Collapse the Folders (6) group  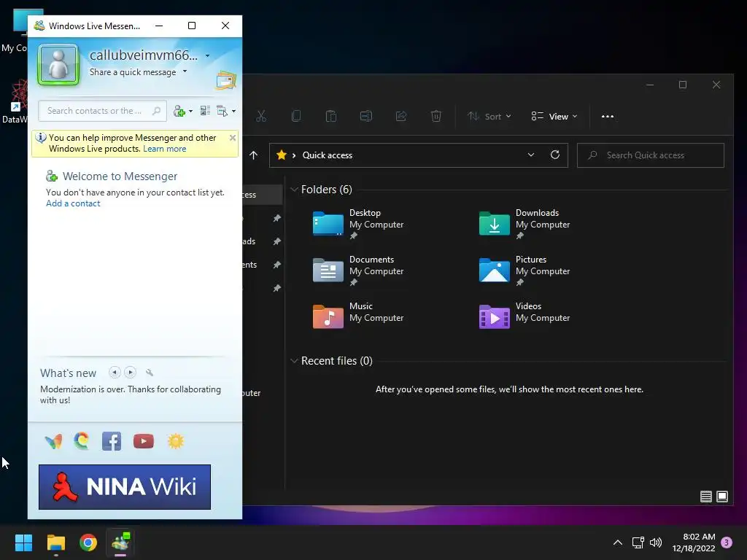tap(294, 190)
